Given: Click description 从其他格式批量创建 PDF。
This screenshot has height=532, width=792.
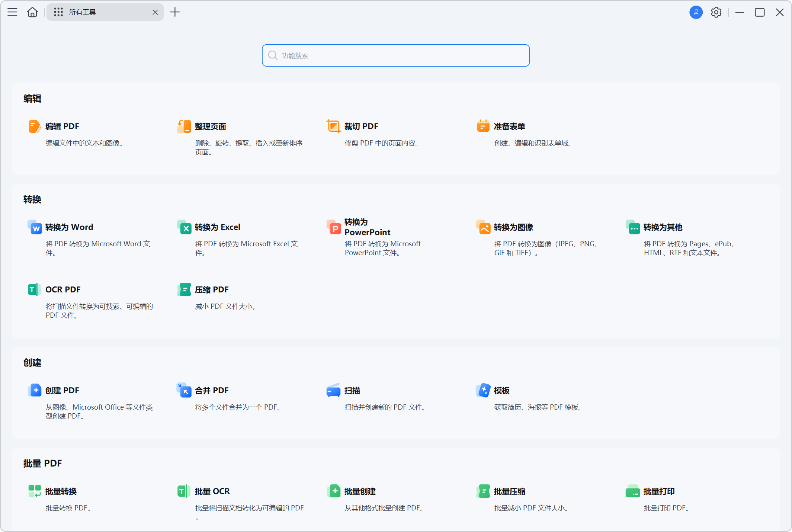Looking at the screenshot, I should (384, 508).
